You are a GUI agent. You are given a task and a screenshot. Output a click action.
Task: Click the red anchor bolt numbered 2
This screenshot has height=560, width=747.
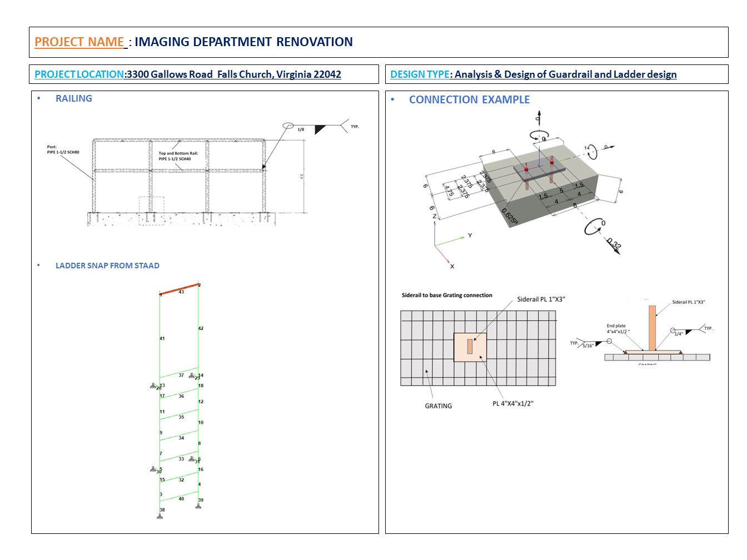pos(552,162)
